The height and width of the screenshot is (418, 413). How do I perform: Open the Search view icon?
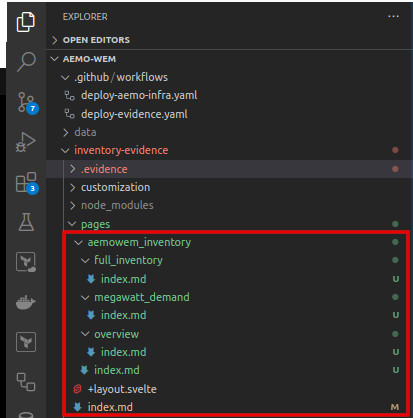26,62
